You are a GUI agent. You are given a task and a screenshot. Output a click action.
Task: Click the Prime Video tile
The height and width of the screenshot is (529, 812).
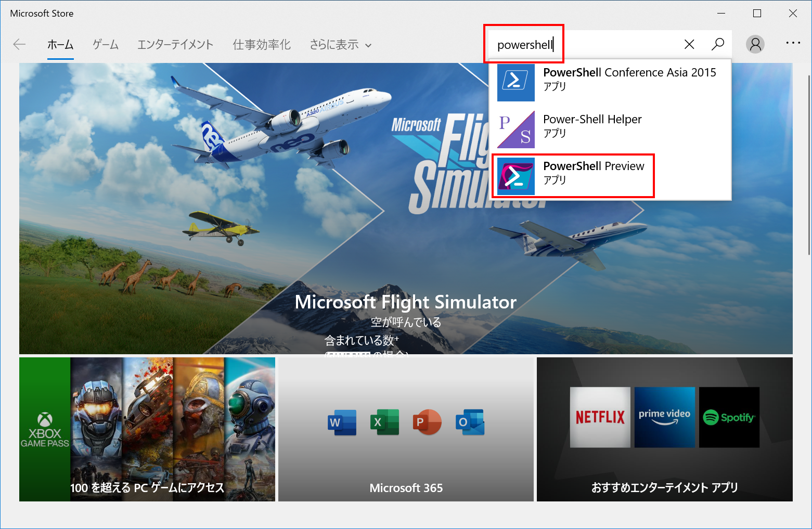[664, 417]
